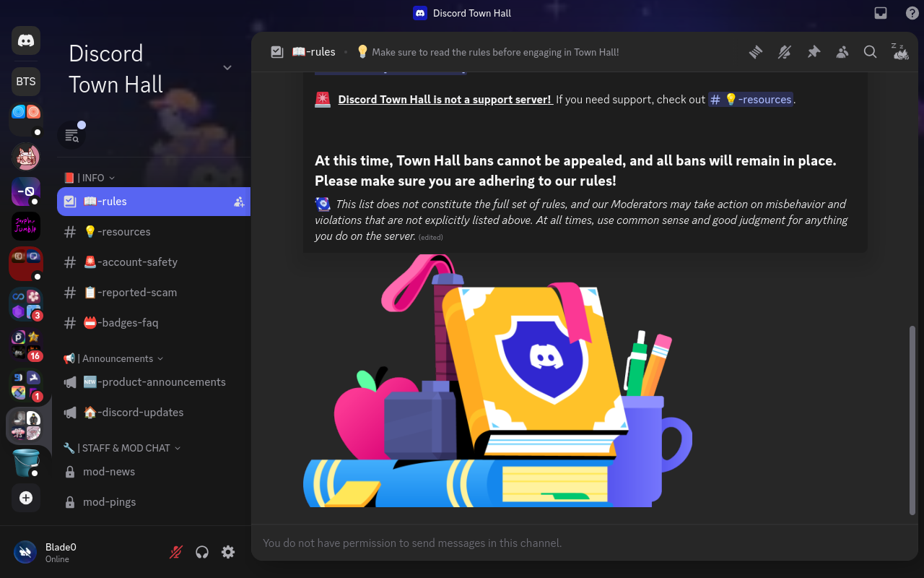The image size is (924, 578).
Task: Open the Threads icon in channel header
Action: tap(755, 52)
